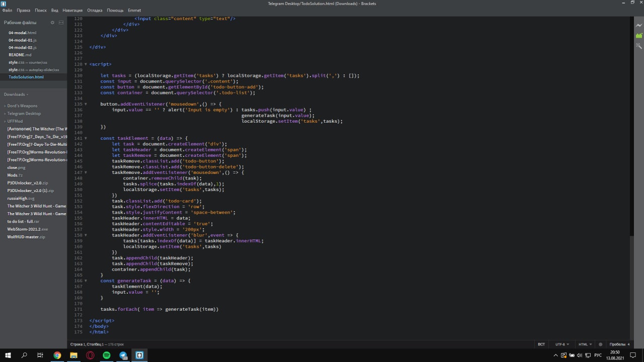644x362 pixels.
Task: Collapse the generateTask fold on line 166
Action: coord(86,281)
